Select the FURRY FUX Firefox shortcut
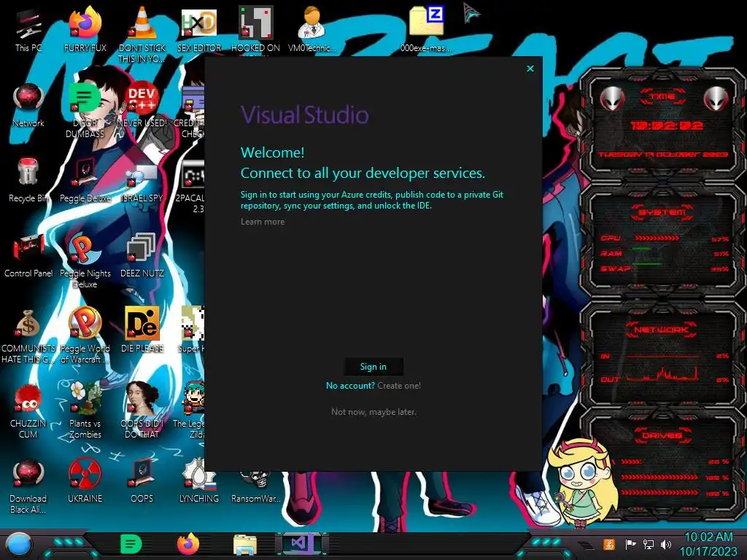747x560 pixels. (x=85, y=31)
